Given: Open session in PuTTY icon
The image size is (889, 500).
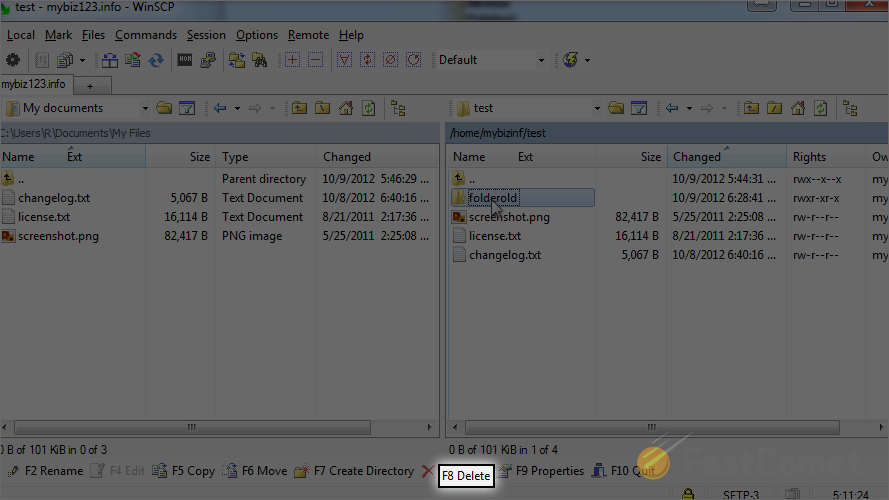Looking at the screenshot, I should [208, 60].
